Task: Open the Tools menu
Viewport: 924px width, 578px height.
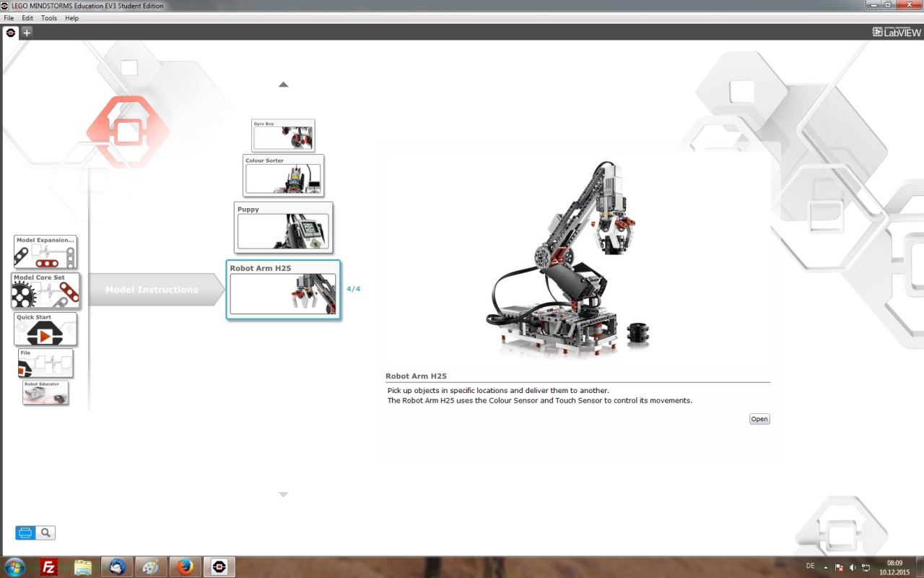Action: coord(49,18)
